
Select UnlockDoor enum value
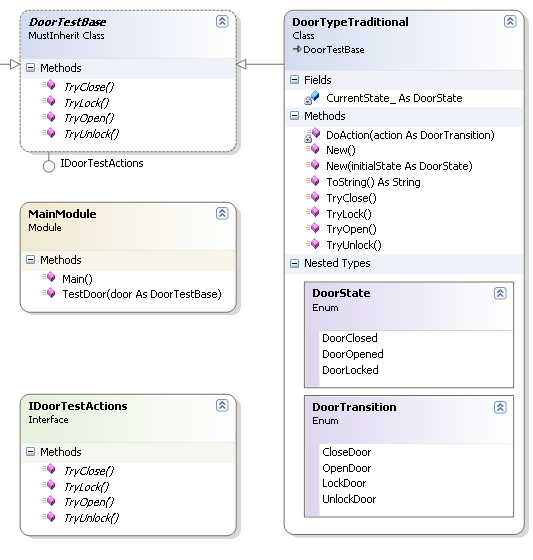point(349,499)
